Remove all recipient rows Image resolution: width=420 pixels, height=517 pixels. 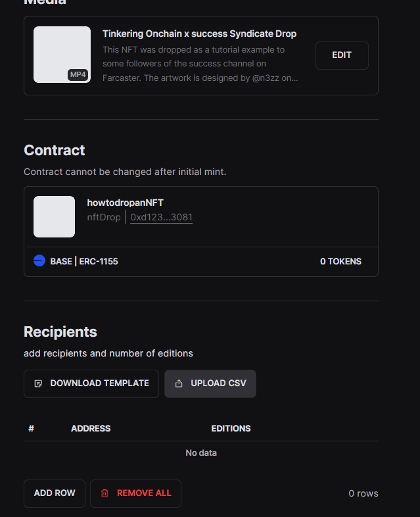click(135, 493)
